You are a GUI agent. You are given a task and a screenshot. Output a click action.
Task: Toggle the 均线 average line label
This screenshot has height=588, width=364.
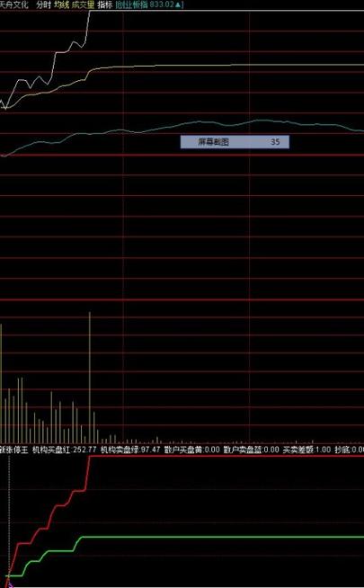[61, 4]
